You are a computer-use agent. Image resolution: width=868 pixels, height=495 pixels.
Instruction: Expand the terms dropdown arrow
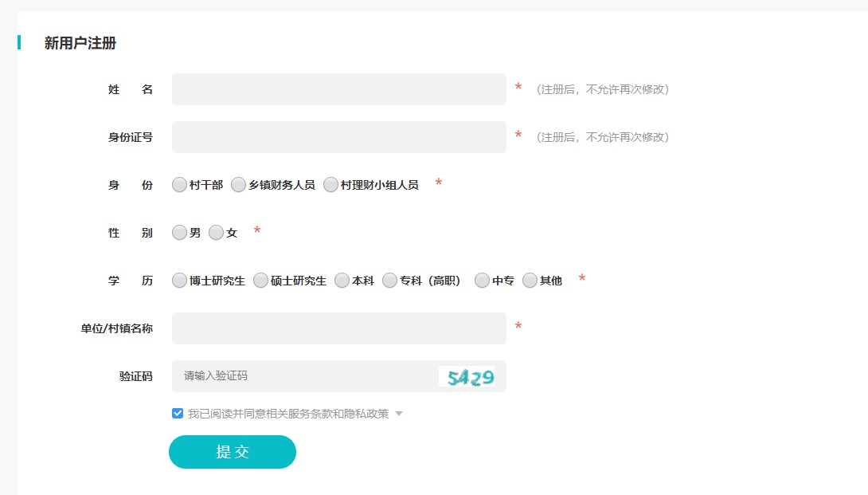[399, 414]
